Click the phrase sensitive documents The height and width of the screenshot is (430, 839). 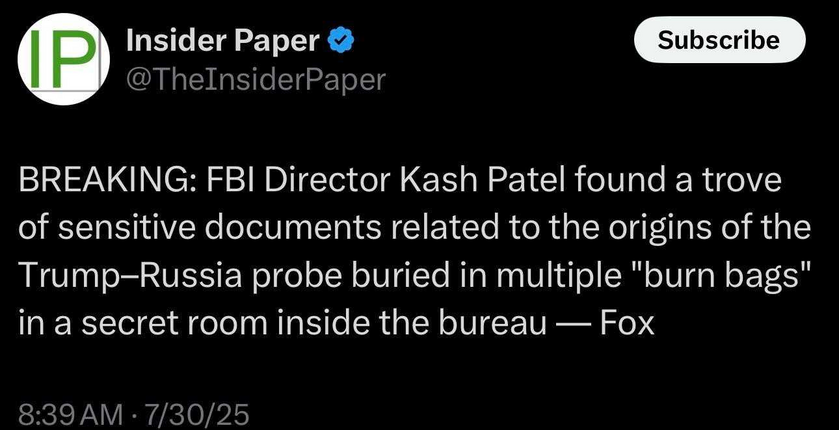click(x=219, y=229)
